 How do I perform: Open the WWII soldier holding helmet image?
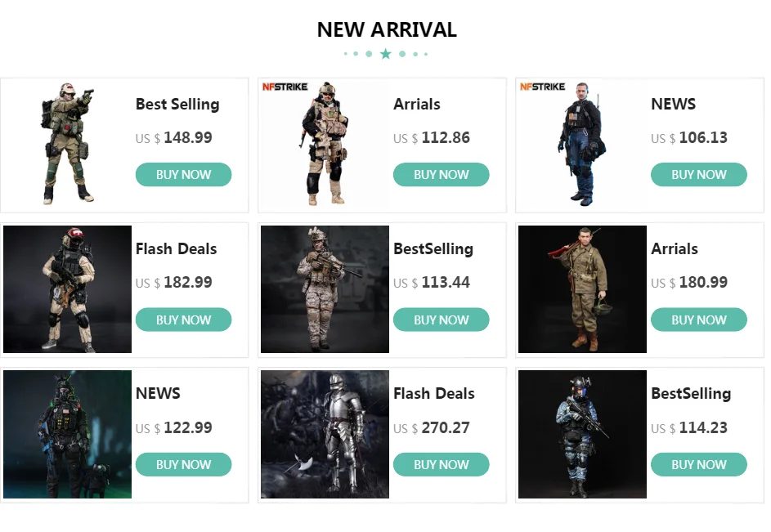click(x=582, y=289)
